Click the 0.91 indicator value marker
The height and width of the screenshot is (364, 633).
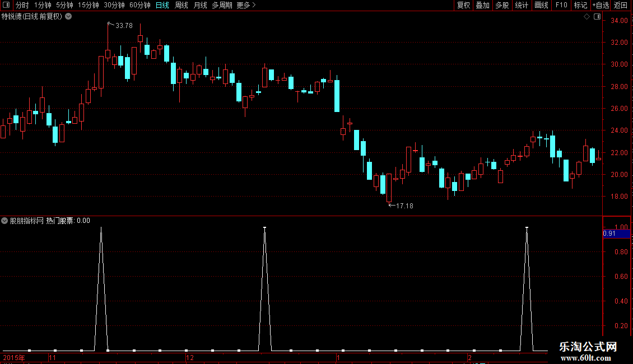pos(616,234)
